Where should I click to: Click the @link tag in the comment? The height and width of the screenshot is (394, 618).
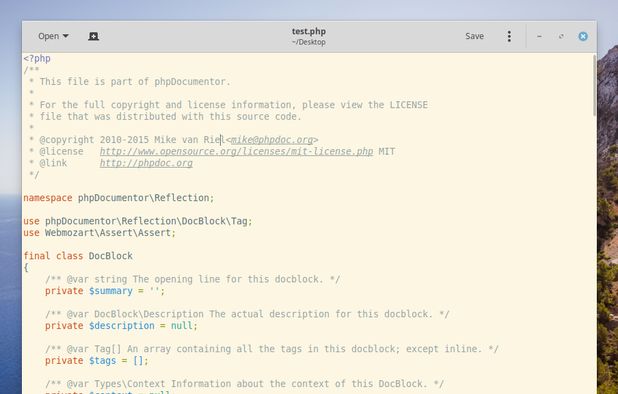pyautogui.click(x=53, y=163)
